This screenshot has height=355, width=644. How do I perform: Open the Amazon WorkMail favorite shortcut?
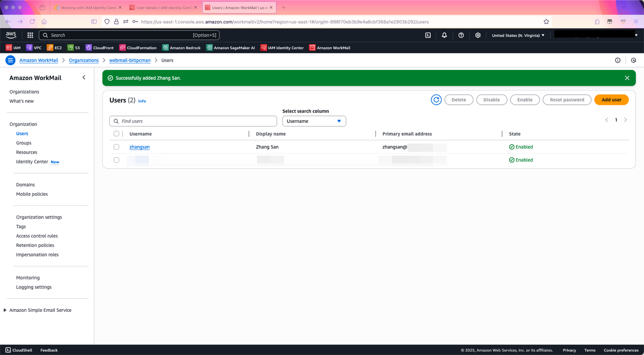tap(330, 48)
